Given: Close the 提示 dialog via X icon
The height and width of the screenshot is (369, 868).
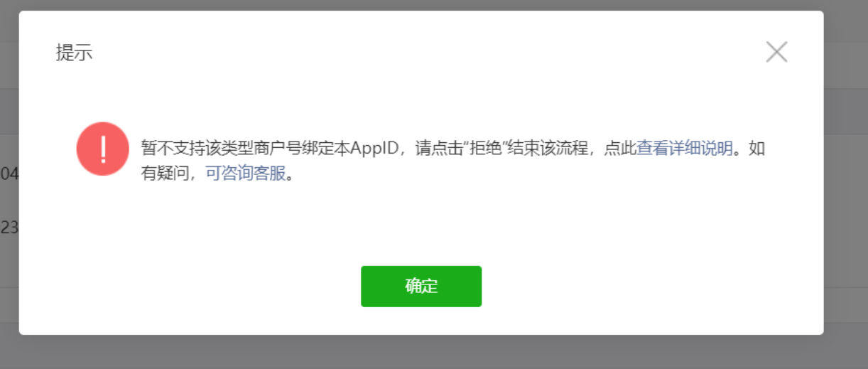Looking at the screenshot, I should pos(776,52).
